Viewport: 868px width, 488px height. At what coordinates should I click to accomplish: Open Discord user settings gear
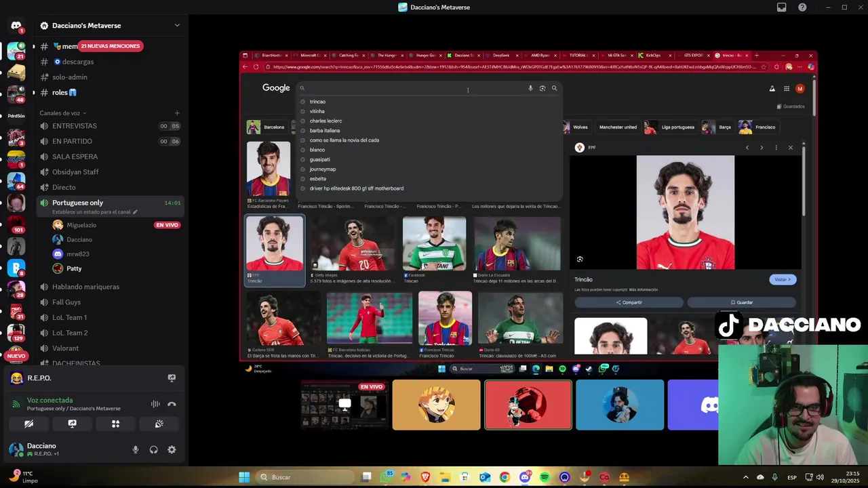(x=172, y=449)
